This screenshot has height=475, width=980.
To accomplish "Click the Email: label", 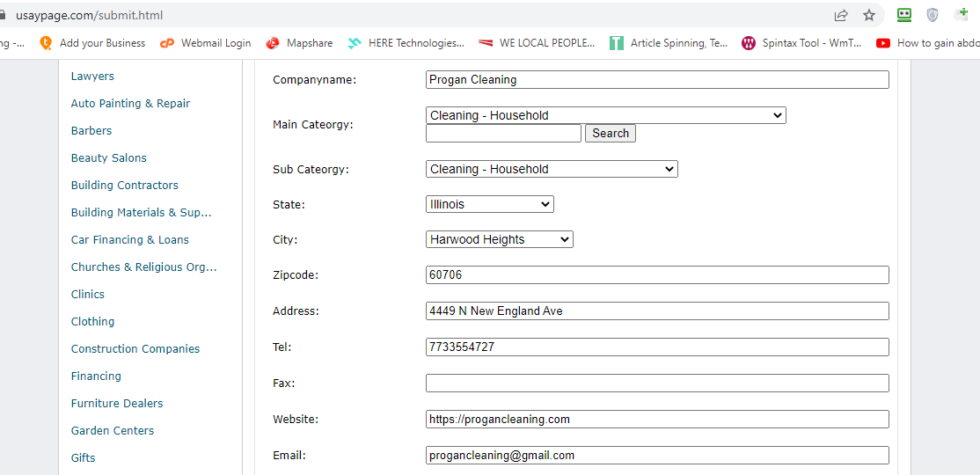I will coord(289,456).
